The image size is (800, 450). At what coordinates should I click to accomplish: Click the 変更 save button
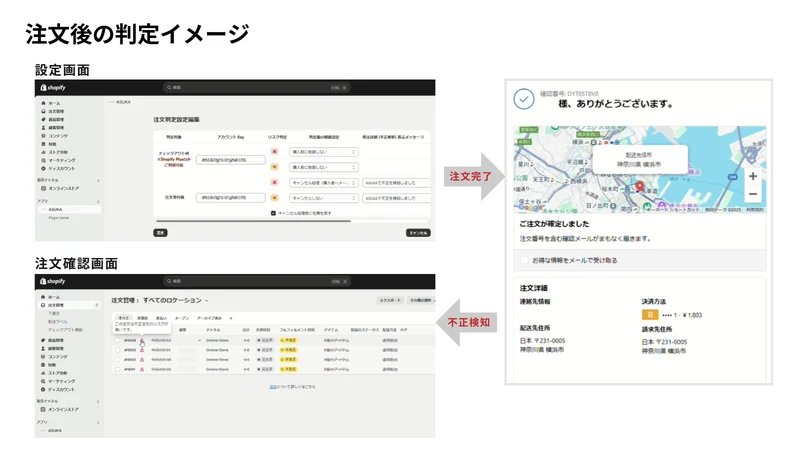tap(160, 233)
